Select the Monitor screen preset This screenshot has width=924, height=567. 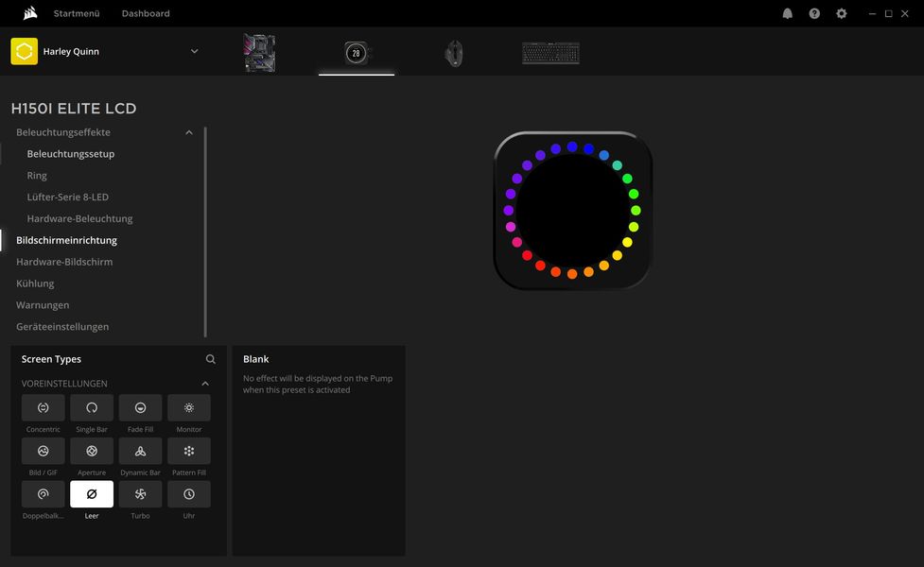[x=188, y=407]
